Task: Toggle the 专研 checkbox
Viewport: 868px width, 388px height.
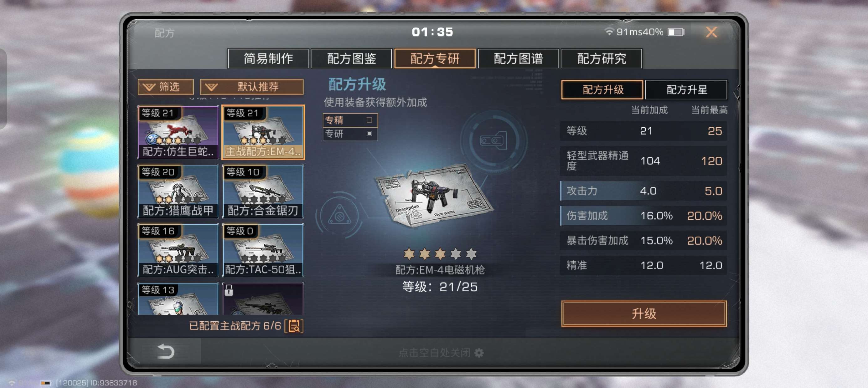Action: tap(369, 133)
